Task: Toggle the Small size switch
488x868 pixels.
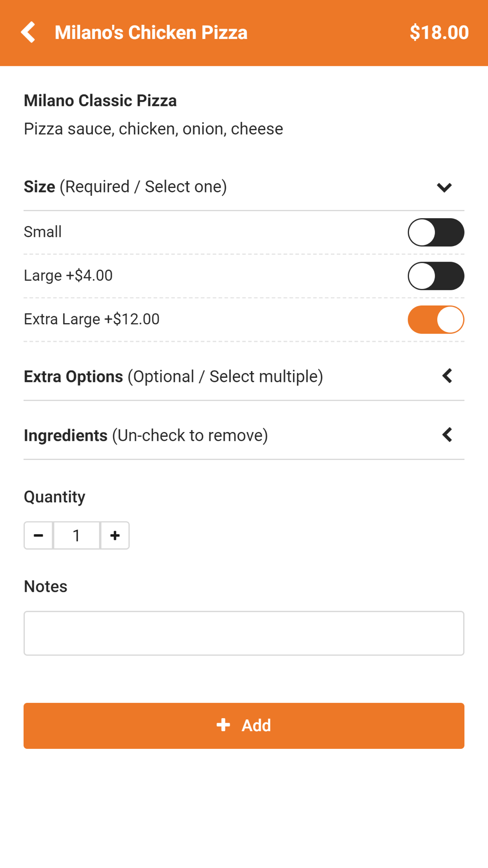Action: [436, 232]
